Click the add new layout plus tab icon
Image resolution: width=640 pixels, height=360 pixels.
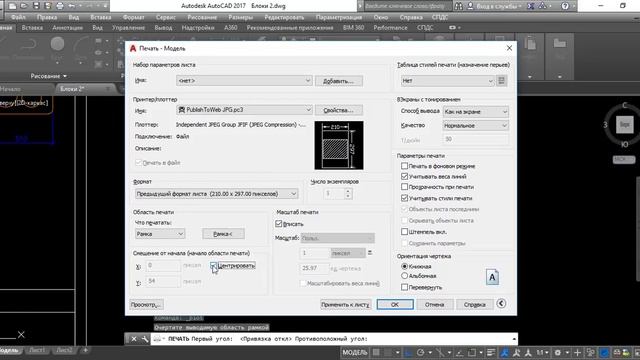tap(85, 350)
